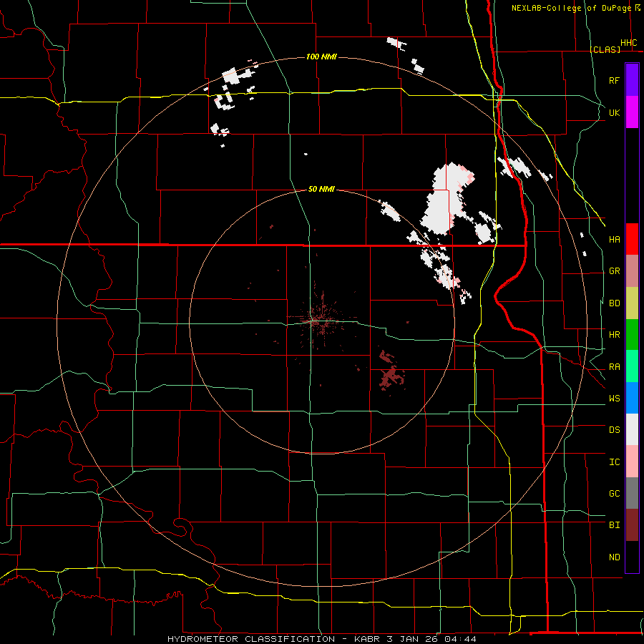Click the large white dry snow echo

[x=444, y=201]
